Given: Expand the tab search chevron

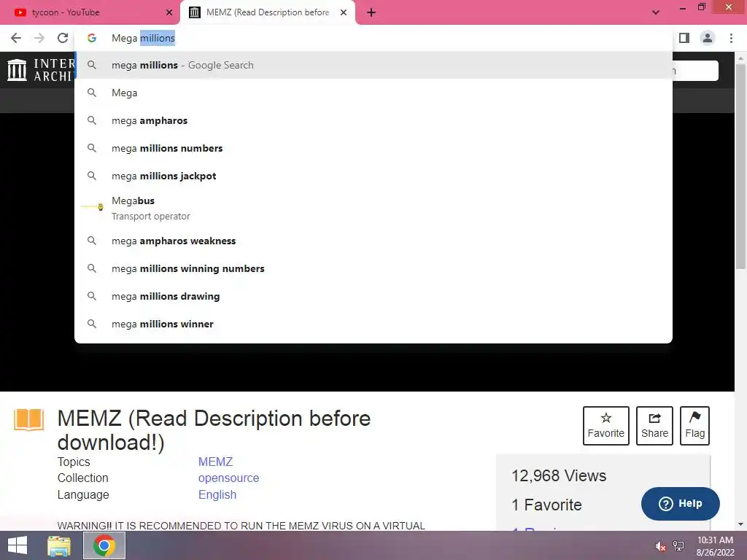Looking at the screenshot, I should 656,12.
